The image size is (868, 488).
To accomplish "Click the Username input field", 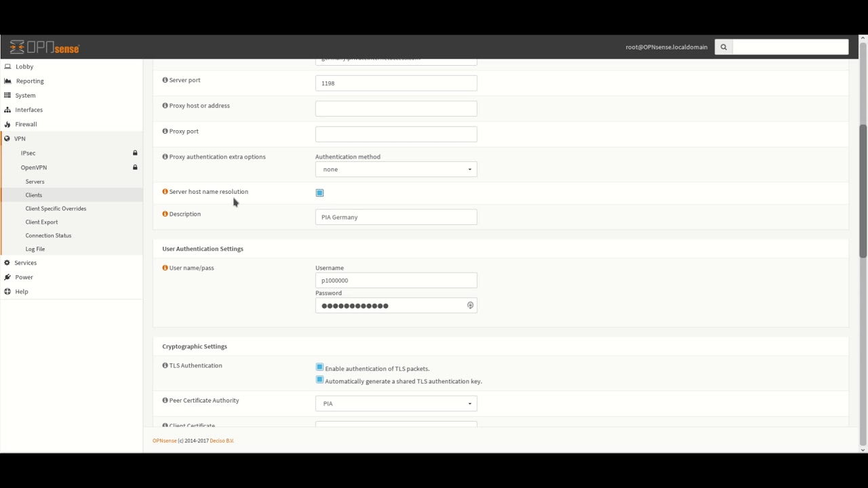I will point(396,281).
